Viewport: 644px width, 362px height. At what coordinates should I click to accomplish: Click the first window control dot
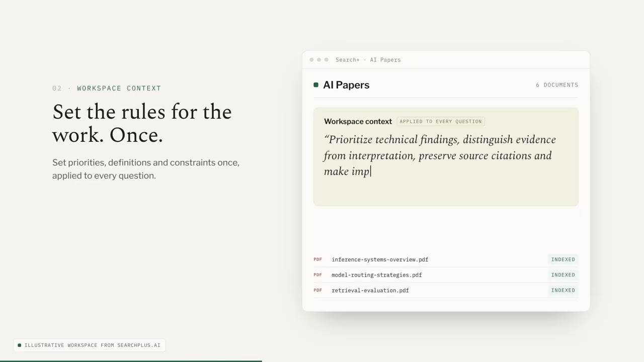(311, 60)
